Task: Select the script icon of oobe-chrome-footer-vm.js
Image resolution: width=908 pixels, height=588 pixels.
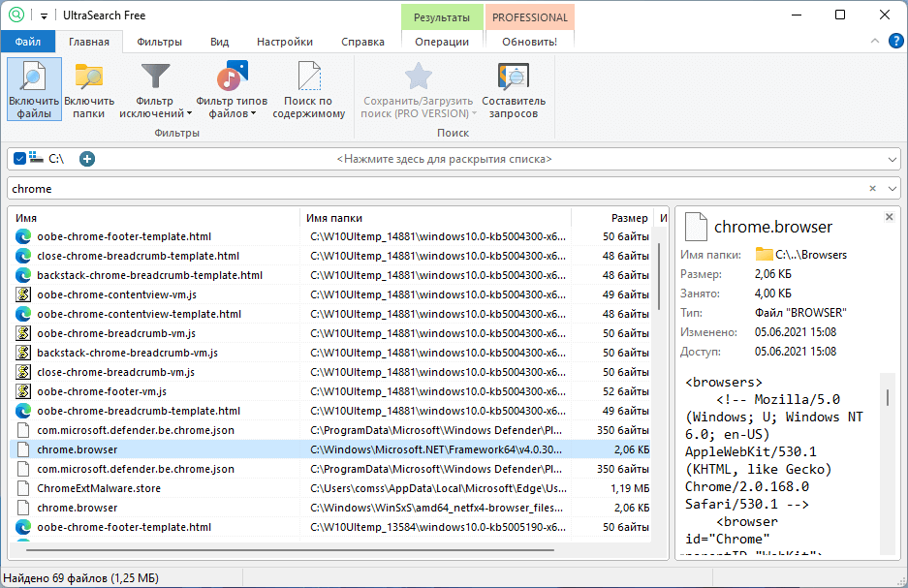Action: click(22, 391)
